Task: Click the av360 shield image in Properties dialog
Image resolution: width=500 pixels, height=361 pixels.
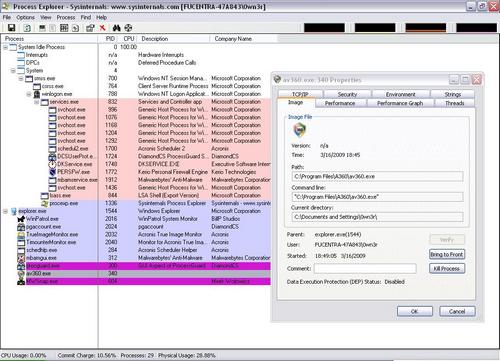Action: coord(299,130)
